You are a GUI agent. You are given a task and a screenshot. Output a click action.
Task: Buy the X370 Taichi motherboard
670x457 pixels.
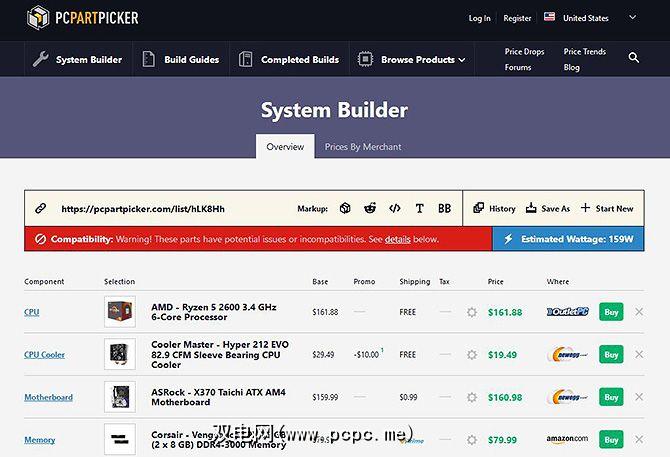611,397
